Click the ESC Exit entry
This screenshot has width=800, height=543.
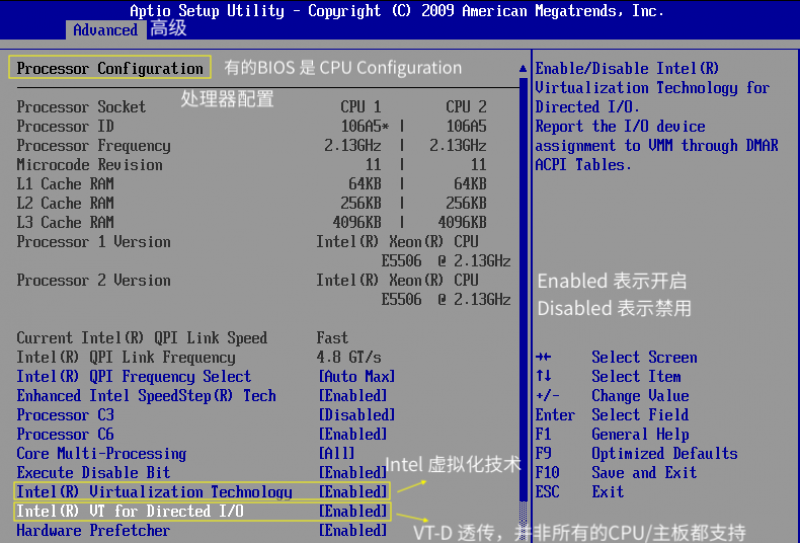coord(580,492)
